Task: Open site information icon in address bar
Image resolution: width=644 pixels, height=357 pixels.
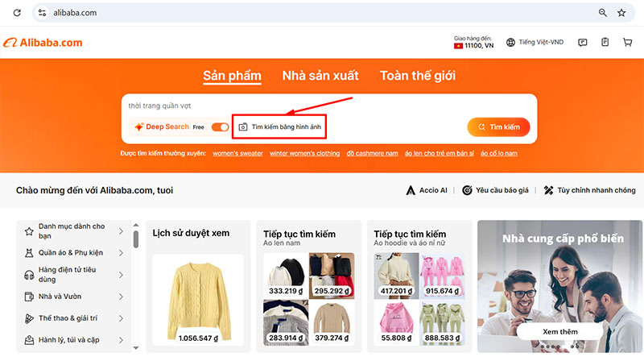Action: [x=42, y=13]
